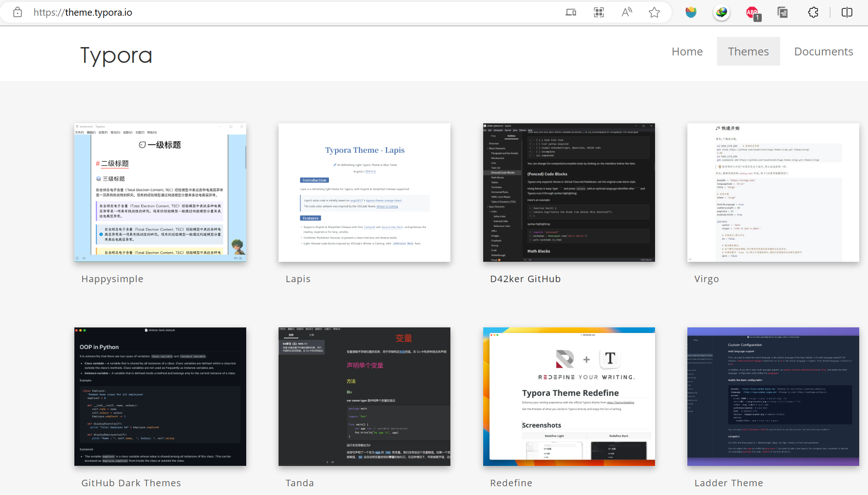868x495 pixels.
Task: Click the Typora logo heading
Action: [116, 55]
